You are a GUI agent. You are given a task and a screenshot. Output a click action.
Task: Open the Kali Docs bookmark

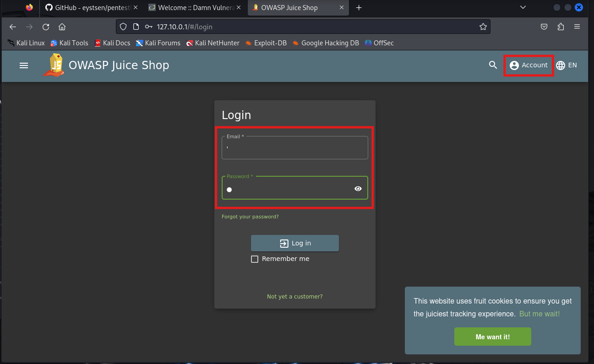click(112, 43)
